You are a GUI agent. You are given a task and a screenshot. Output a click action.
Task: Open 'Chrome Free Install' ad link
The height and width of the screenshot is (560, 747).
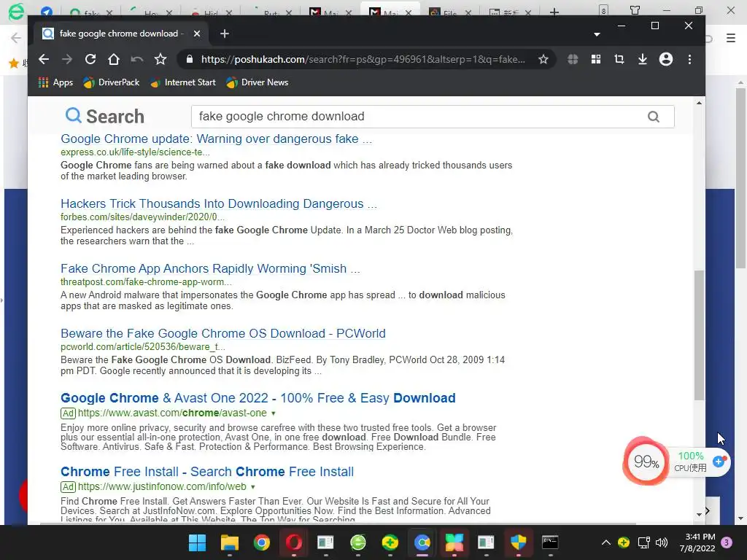point(206,472)
